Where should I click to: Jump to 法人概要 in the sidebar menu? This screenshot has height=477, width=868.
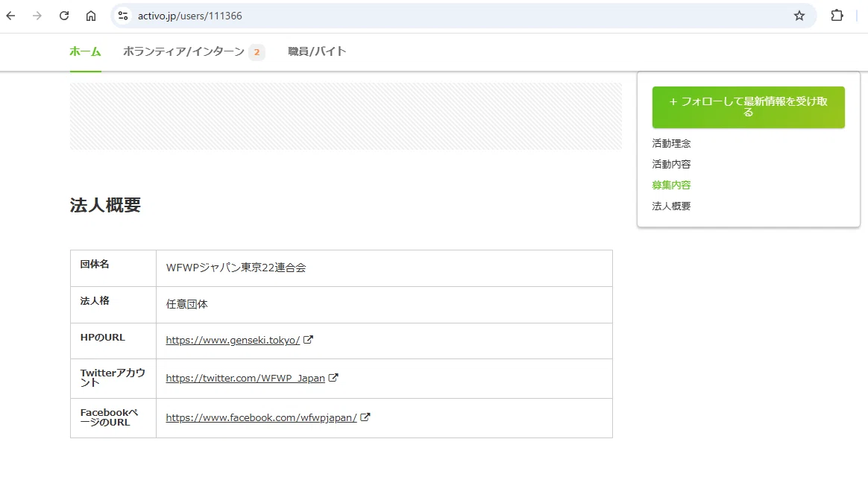(671, 206)
